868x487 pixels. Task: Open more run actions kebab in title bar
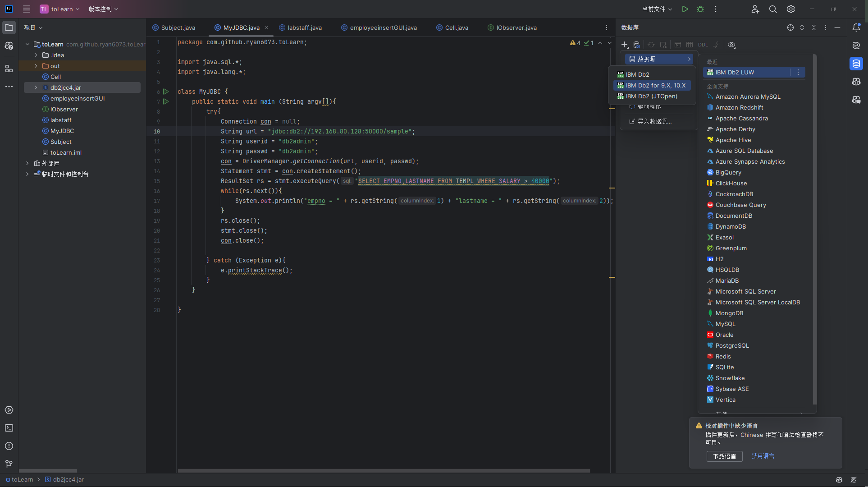coord(716,9)
